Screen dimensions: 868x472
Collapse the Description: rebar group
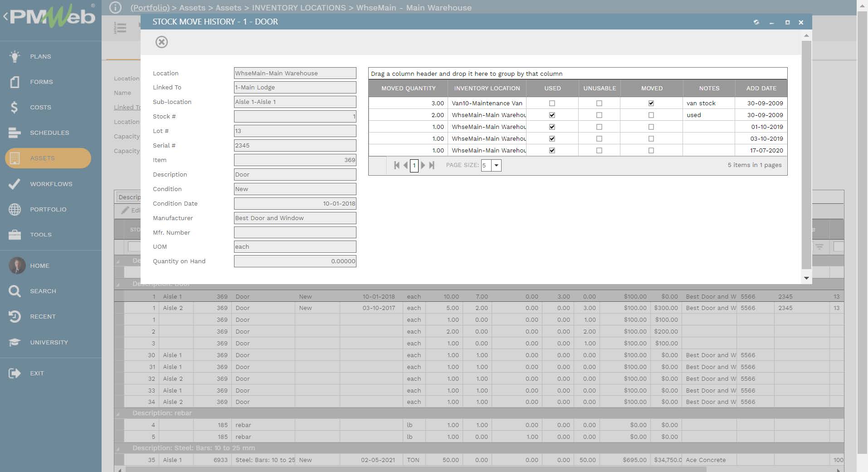(119, 413)
